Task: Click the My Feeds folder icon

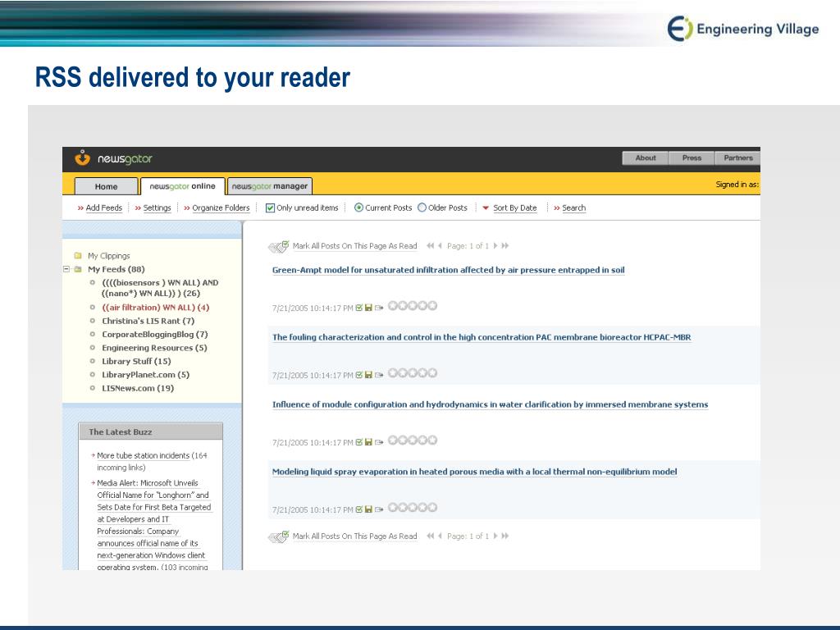Action: (78, 269)
